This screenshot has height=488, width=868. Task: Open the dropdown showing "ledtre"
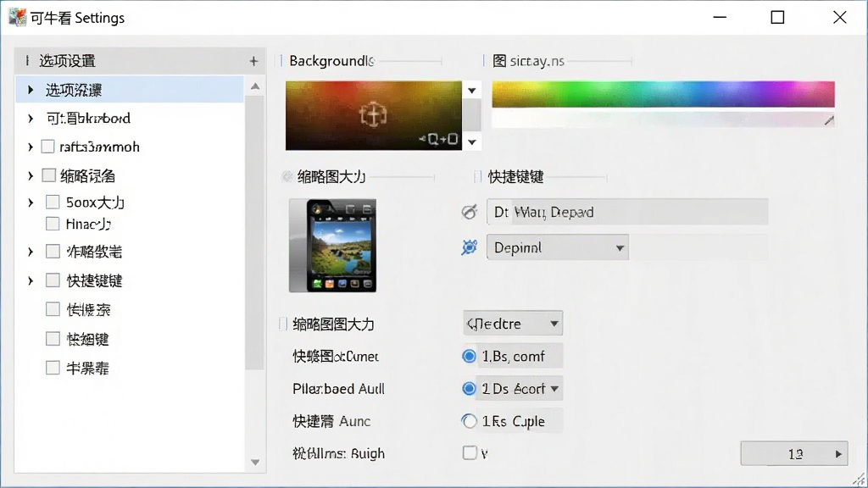[513, 323]
